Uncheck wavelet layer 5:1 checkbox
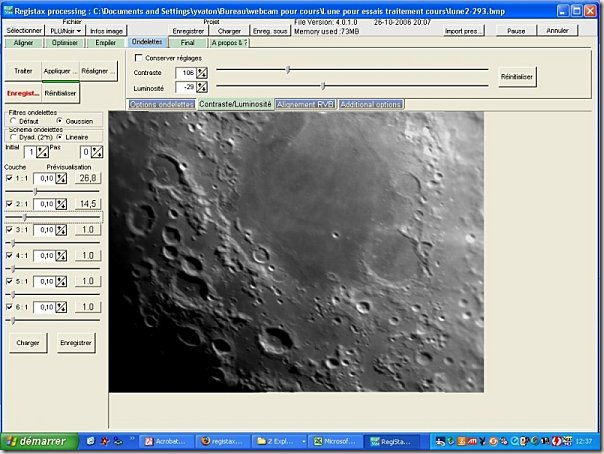 pos(9,281)
